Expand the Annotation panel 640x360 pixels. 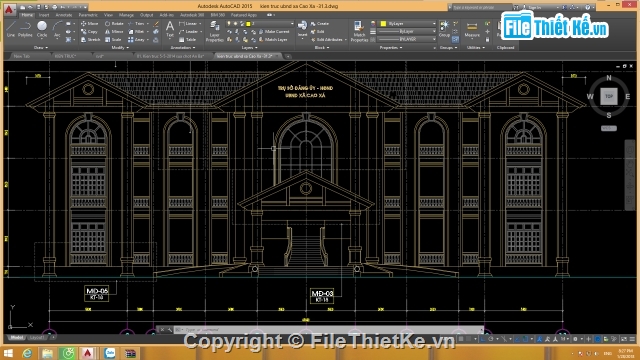pyautogui.click(x=182, y=48)
